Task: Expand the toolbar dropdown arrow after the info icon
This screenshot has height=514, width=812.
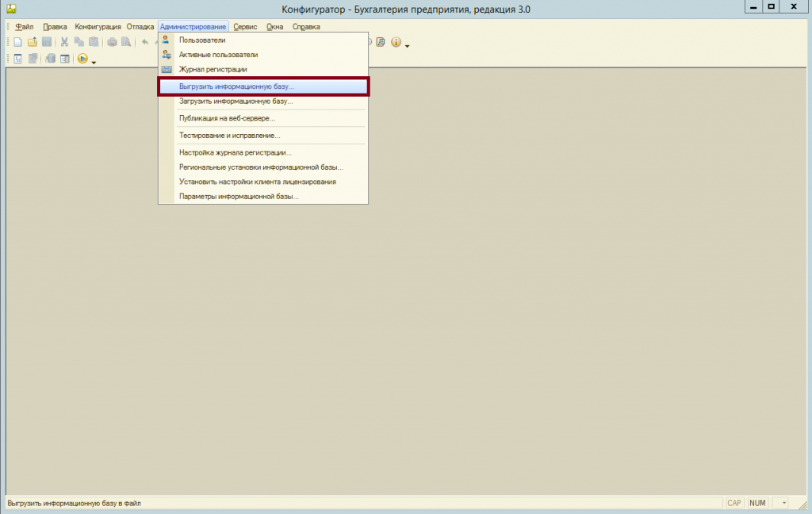Action: 407,46
